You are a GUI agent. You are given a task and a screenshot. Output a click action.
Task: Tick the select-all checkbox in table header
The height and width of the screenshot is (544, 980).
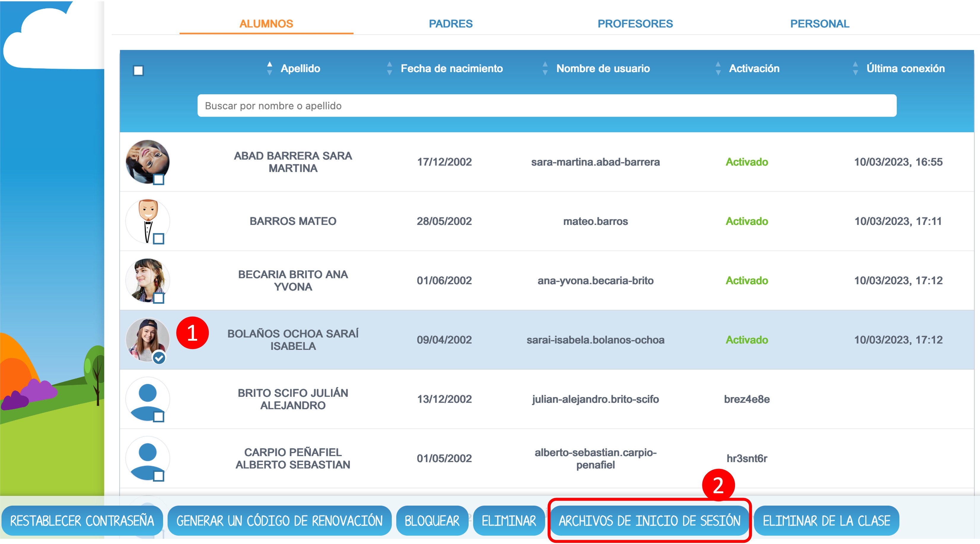coord(138,70)
